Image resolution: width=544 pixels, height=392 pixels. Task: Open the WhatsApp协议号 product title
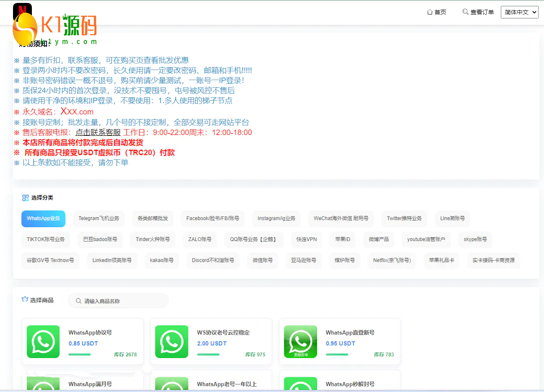click(x=90, y=332)
